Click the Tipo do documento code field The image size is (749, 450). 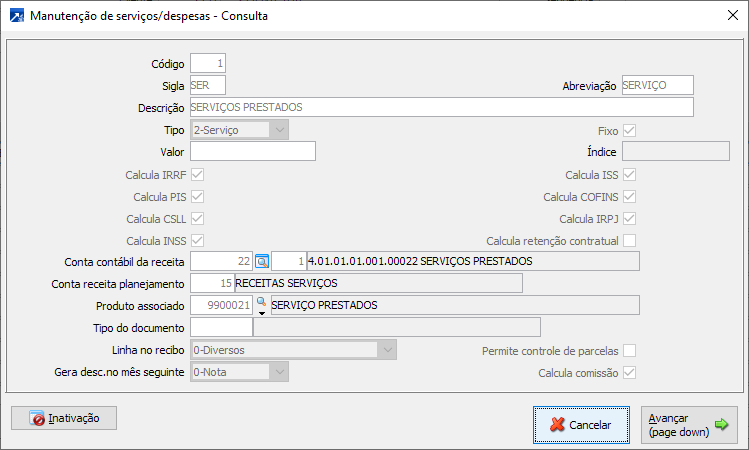click(x=221, y=327)
